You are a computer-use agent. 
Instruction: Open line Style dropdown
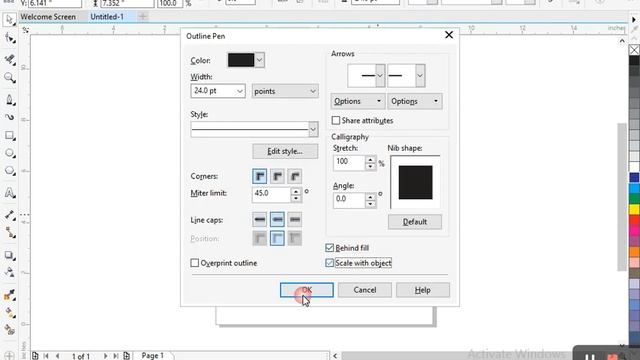click(x=313, y=129)
